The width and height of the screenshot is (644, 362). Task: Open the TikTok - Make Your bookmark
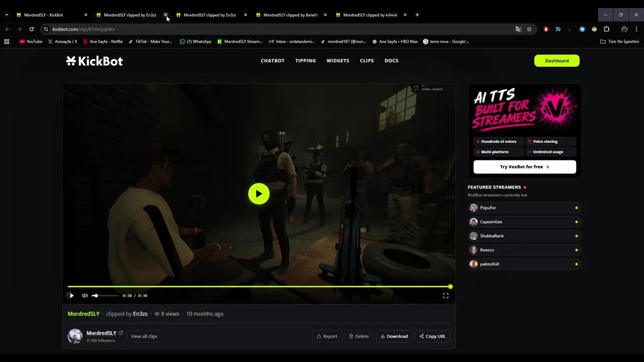150,42
